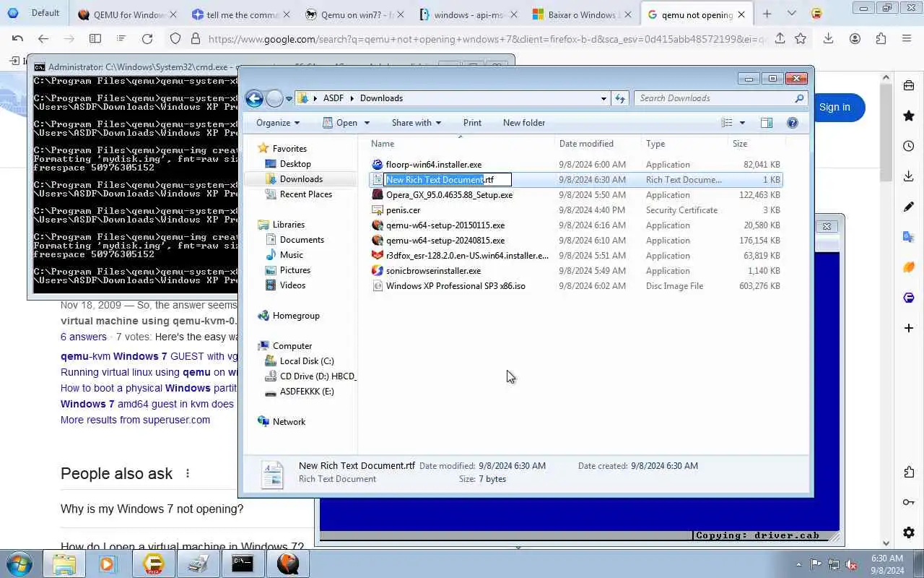Screen dimensions: 924x578
Task: Select ASDFEKKK (E:) drive
Action: (x=306, y=392)
